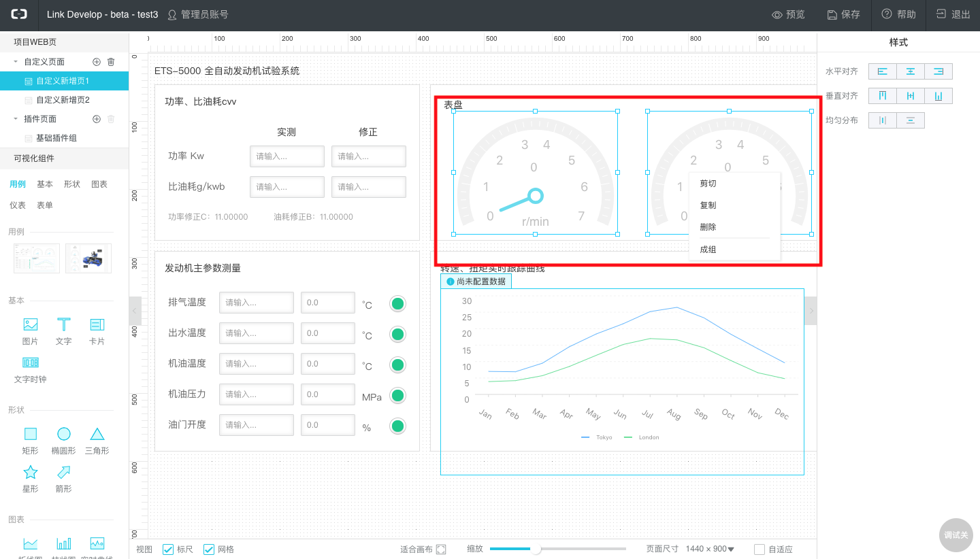Pick the 图片 image component
Image resolution: width=980 pixels, height=559 pixels.
(x=31, y=331)
